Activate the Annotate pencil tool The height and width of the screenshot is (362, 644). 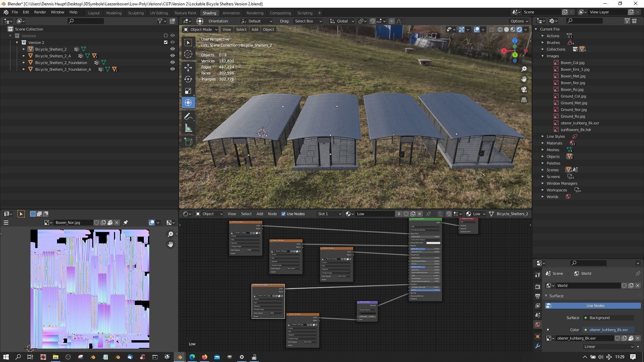pyautogui.click(x=188, y=116)
